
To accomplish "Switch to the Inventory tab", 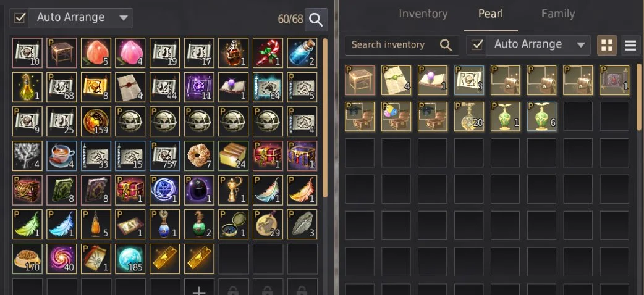I will coord(423,14).
